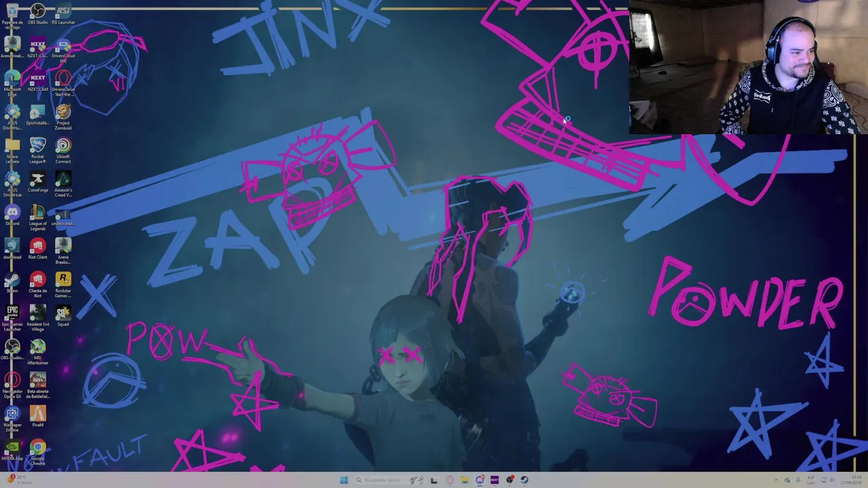Open Opera GX from the taskbar

click(x=450, y=480)
